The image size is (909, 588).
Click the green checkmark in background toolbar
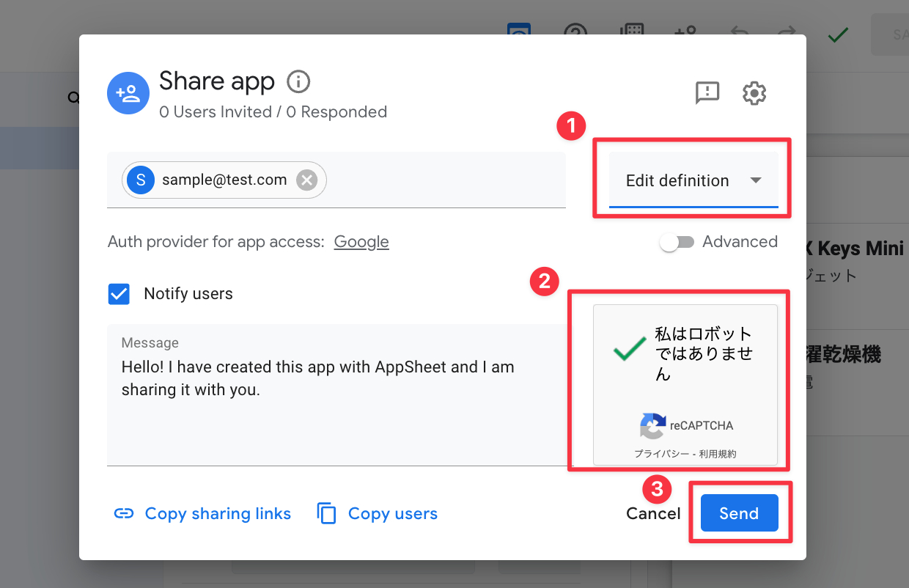pyautogui.click(x=838, y=34)
